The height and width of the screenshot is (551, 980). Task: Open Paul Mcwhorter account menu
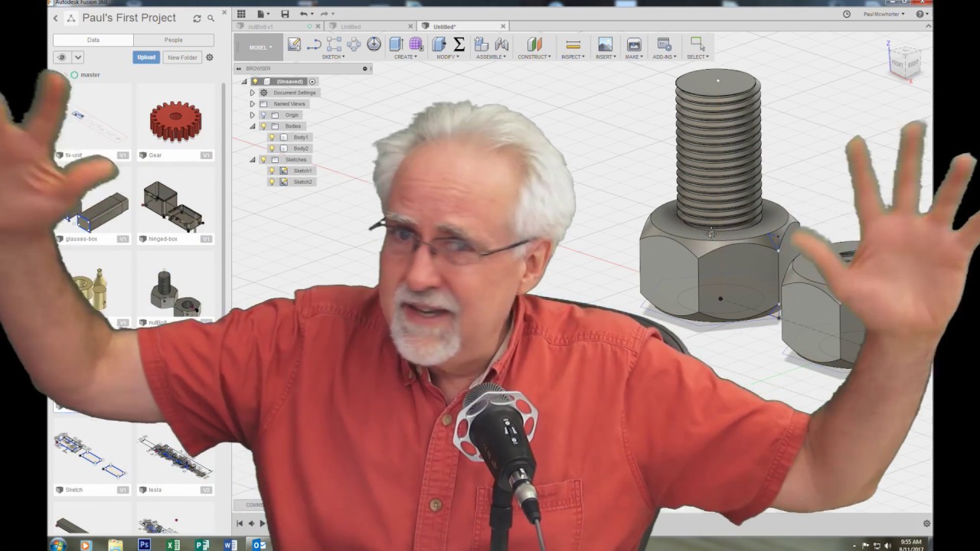[x=884, y=14]
